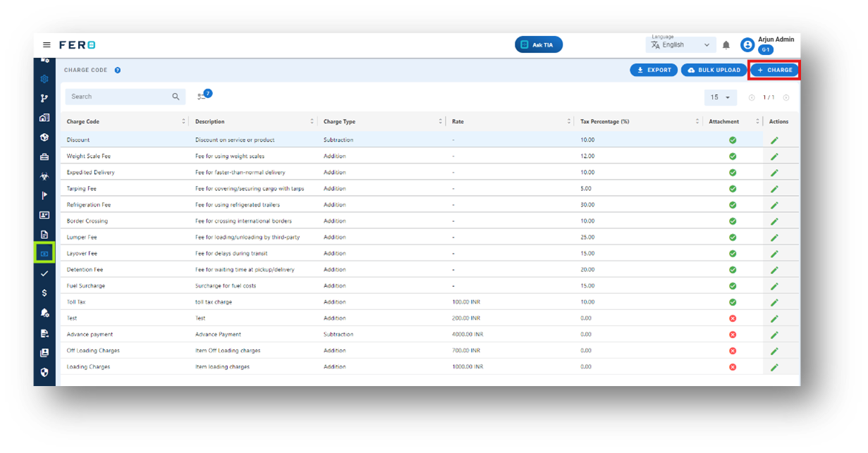This screenshot has height=453, width=868.
Task: Select the Lumper Fee charge code
Action: 82,237
